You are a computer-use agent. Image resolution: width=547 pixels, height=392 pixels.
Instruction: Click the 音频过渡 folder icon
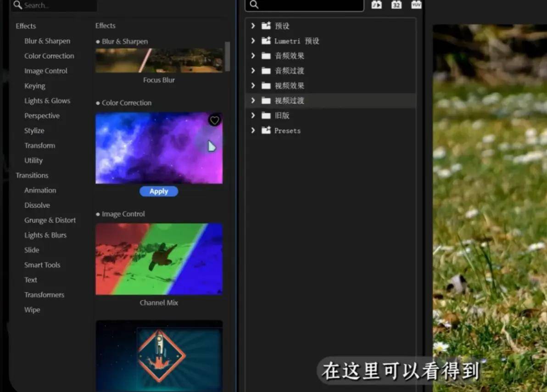pyautogui.click(x=266, y=71)
